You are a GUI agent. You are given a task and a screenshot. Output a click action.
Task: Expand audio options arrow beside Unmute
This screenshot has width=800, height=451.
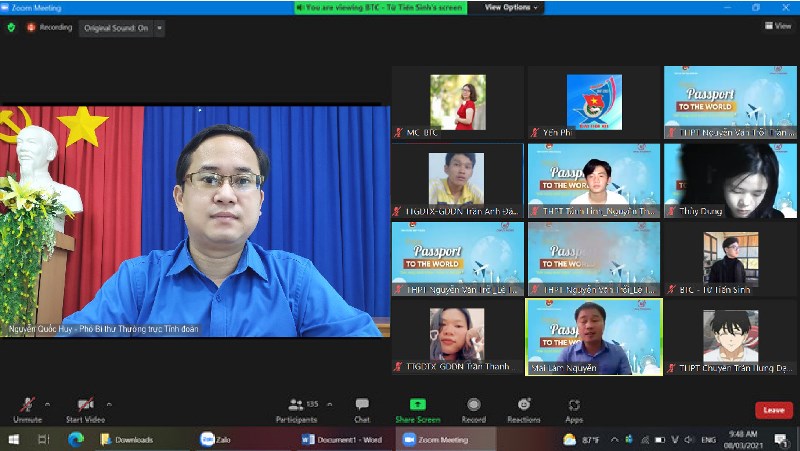point(47,404)
